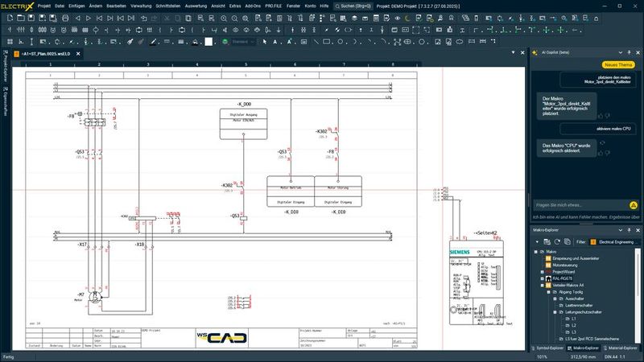Viewport: 644px width, 362px height.
Task: Click the Neues Thema button
Action: [x=617, y=65]
